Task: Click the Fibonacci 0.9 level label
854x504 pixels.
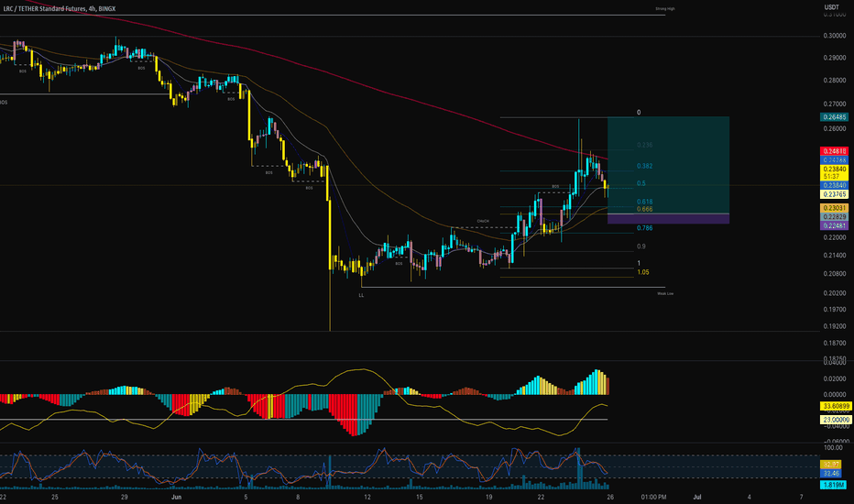Action: (641, 247)
